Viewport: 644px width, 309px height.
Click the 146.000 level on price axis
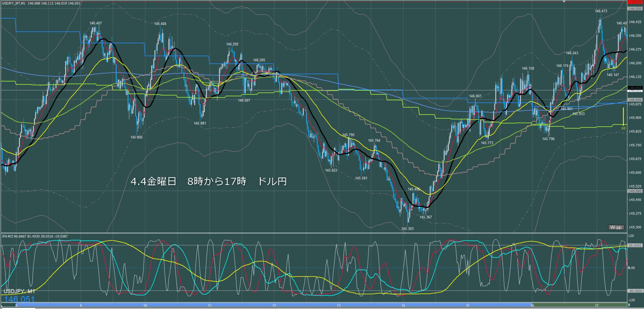635,100
